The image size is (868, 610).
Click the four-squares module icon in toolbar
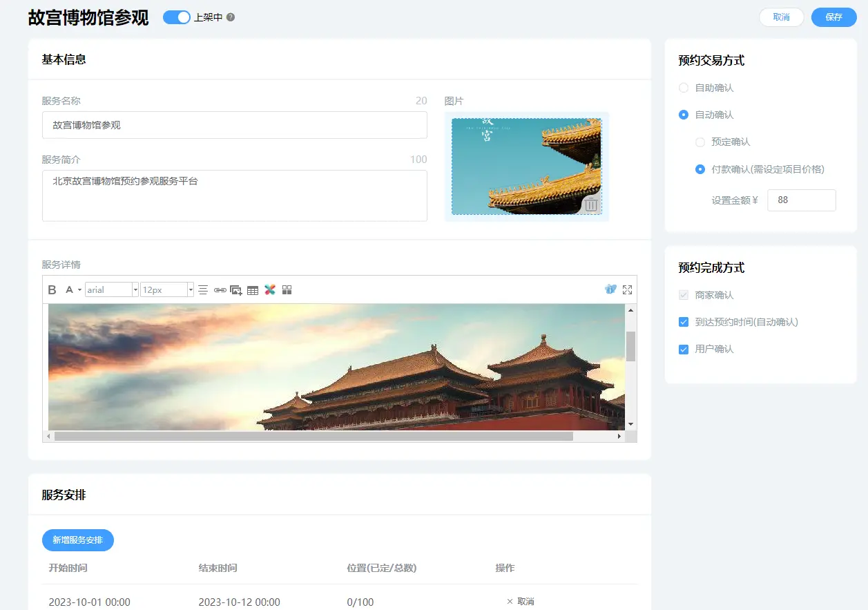pos(287,290)
